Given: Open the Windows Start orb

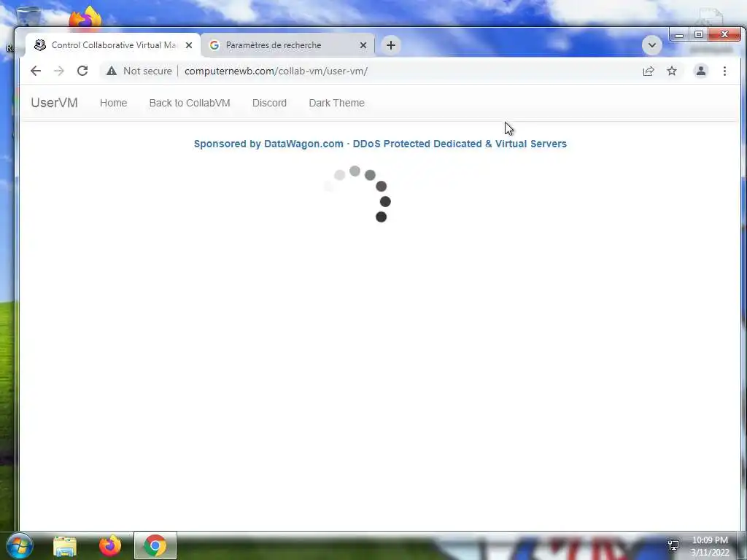Looking at the screenshot, I should pos(20,545).
